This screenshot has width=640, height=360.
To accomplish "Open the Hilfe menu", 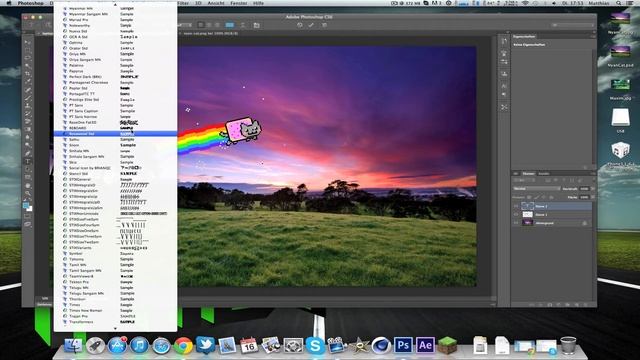I will (258, 3).
